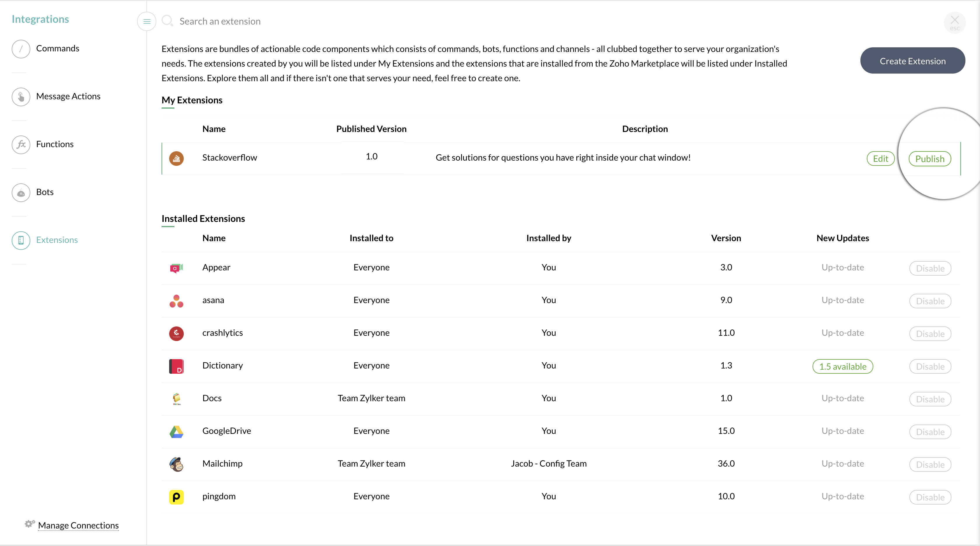Edit the Stackoverflow extension

(x=880, y=159)
